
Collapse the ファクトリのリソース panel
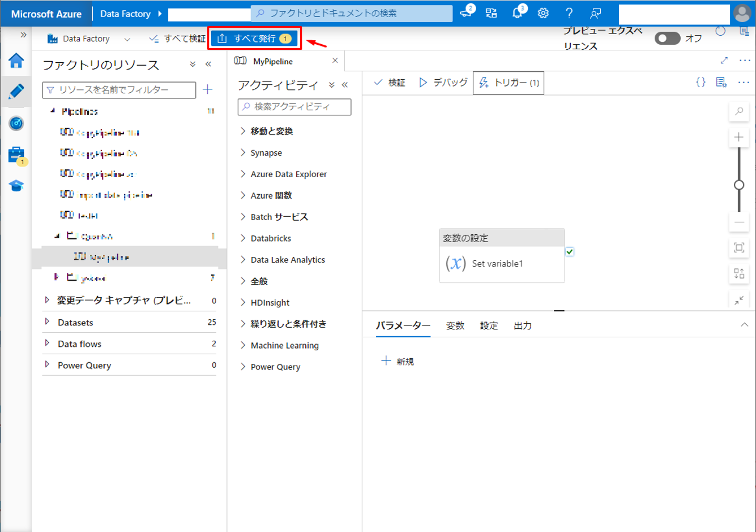208,65
